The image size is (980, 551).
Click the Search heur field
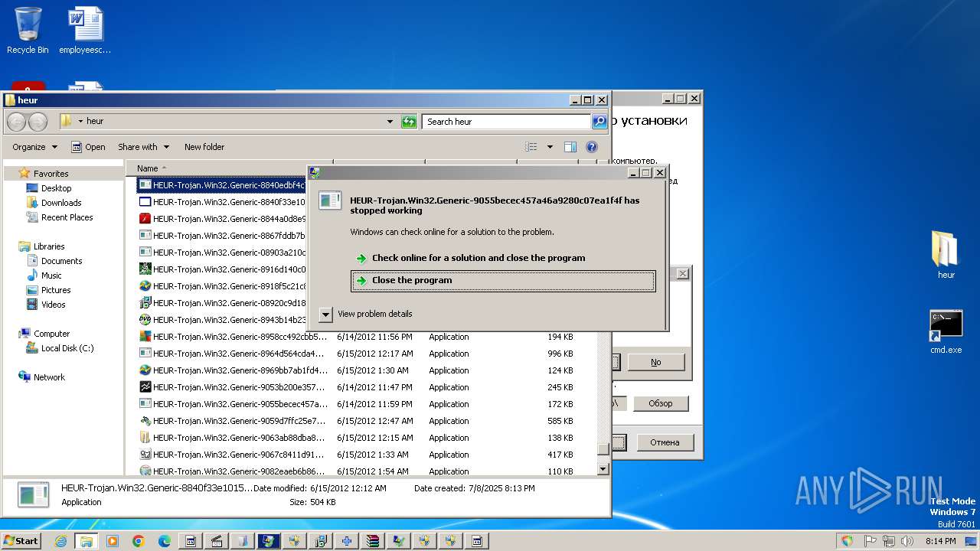[506, 122]
